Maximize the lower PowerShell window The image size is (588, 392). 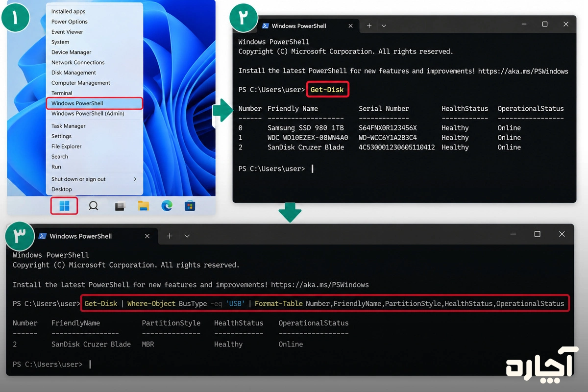537,234
